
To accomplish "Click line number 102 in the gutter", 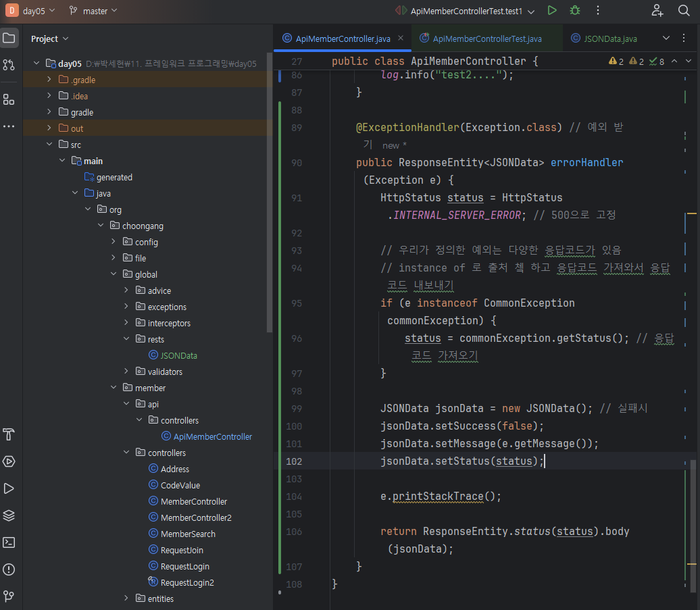I will click(294, 461).
